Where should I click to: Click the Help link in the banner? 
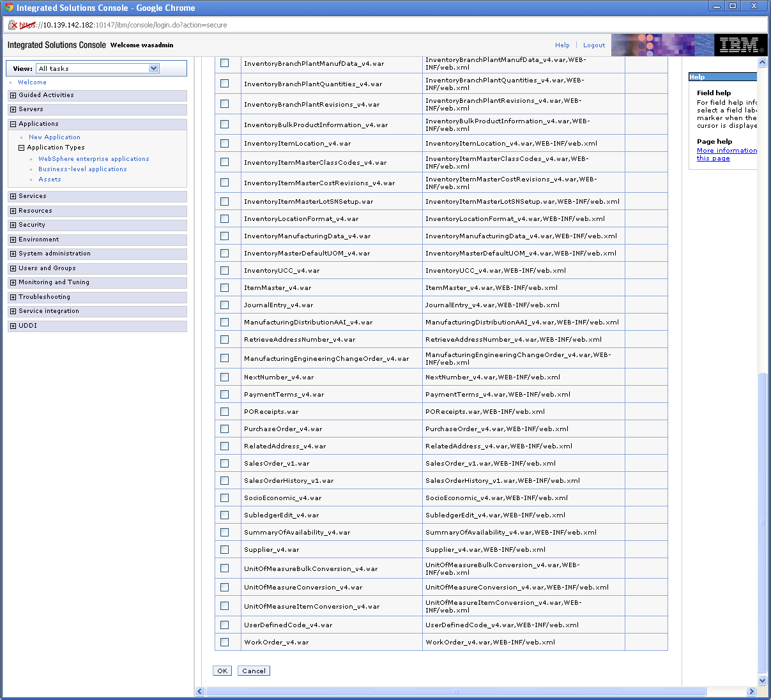pos(562,45)
